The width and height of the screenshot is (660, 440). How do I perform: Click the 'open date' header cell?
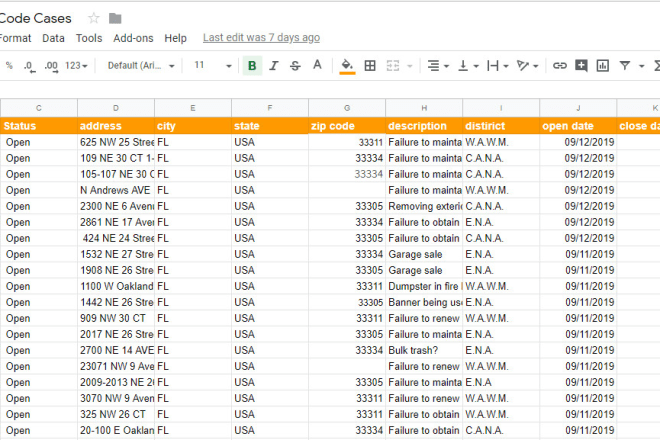[578, 126]
